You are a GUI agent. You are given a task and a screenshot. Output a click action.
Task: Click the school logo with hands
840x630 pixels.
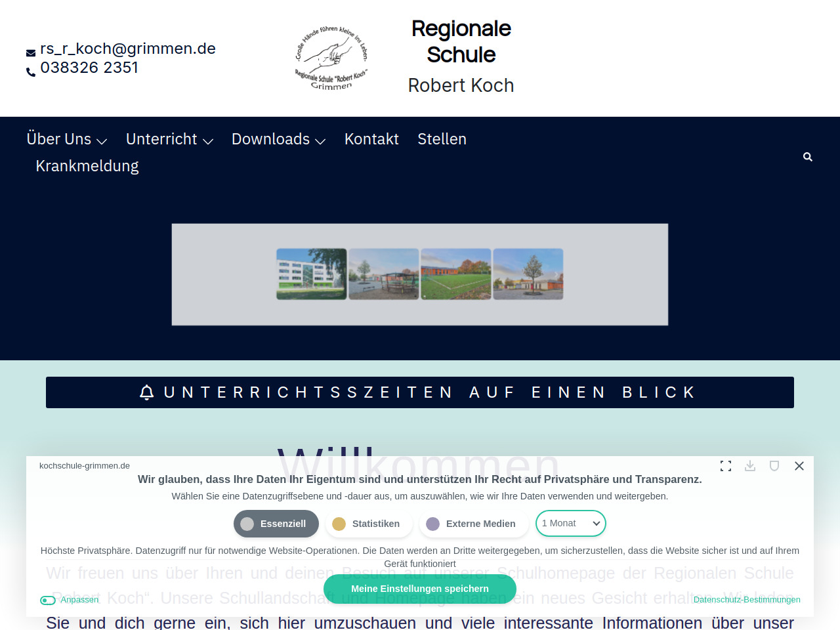[331, 58]
